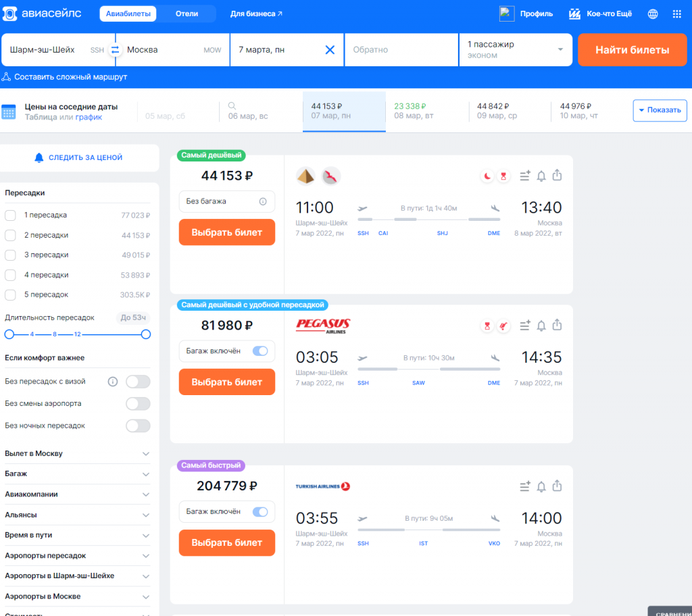Choose the 204 779 ₽ Turkish ticket
The width and height of the screenshot is (692, 616).
point(227,543)
